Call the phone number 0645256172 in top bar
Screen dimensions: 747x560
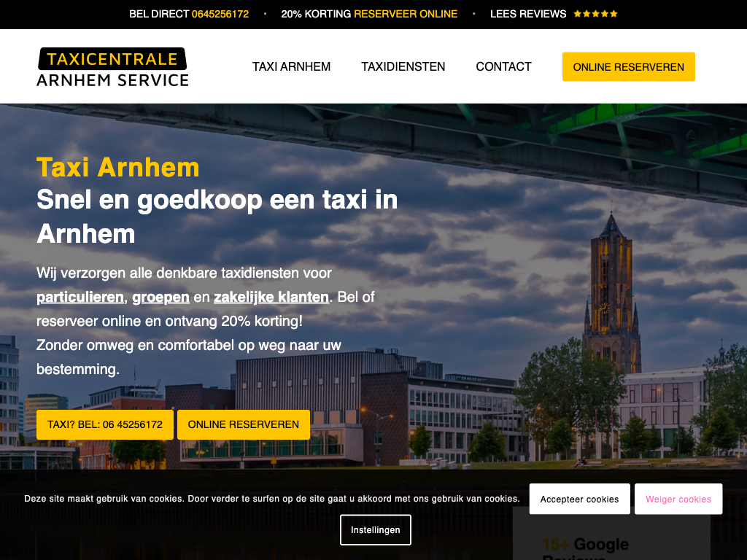(220, 14)
